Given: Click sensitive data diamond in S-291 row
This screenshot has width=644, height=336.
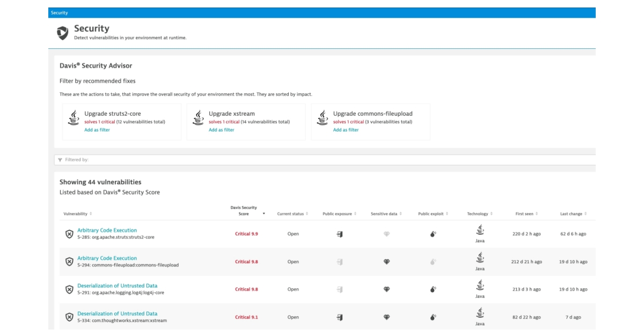Looking at the screenshot, I should [x=386, y=289].
